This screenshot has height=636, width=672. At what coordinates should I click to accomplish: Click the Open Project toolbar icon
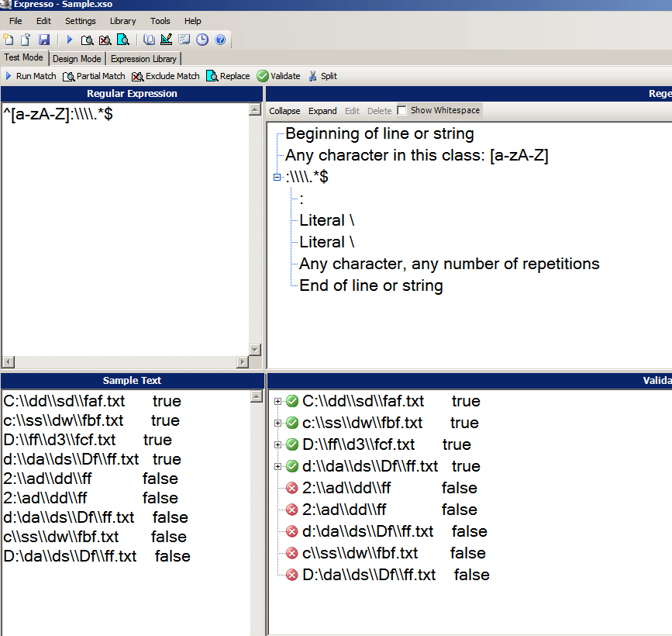pos(26,40)
